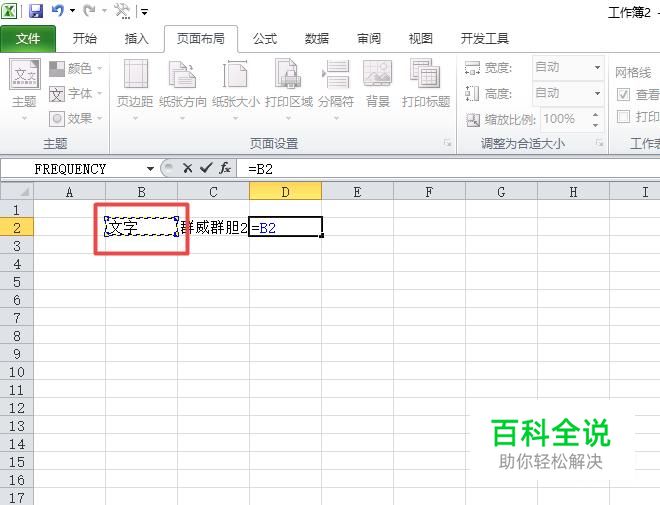The width and height of the screenshot is (660, 505).
Task: Click the 缩放比例 100% field
Action: [564, 119]
